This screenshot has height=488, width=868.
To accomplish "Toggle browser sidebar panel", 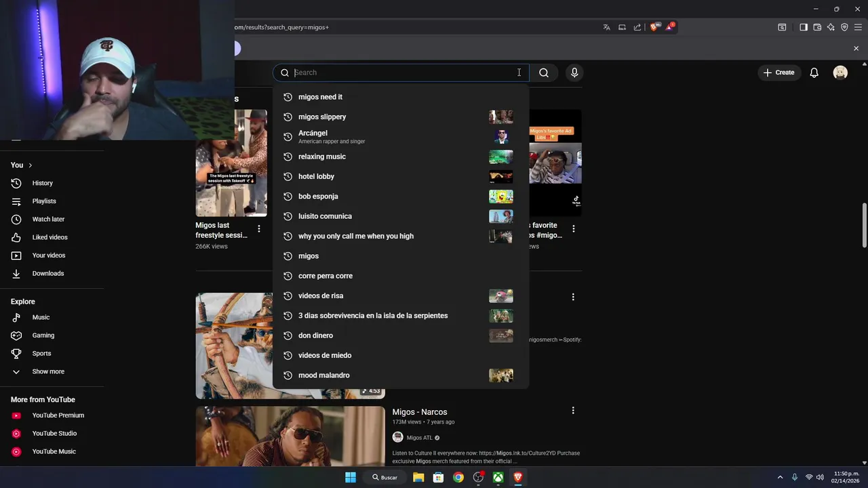I will [x=804, y=27].
